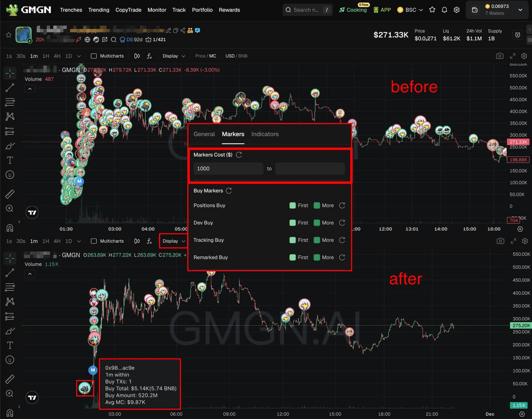Open the emoji sticker tool
Screen dimensions: 532x419
point(10,174)
